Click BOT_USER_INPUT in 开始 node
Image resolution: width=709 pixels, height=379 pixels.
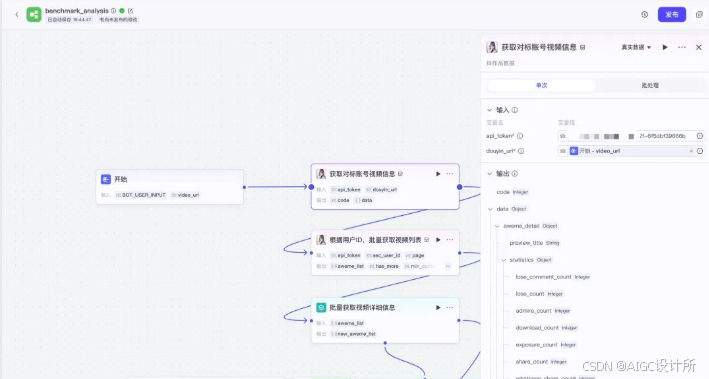[141, 195]
